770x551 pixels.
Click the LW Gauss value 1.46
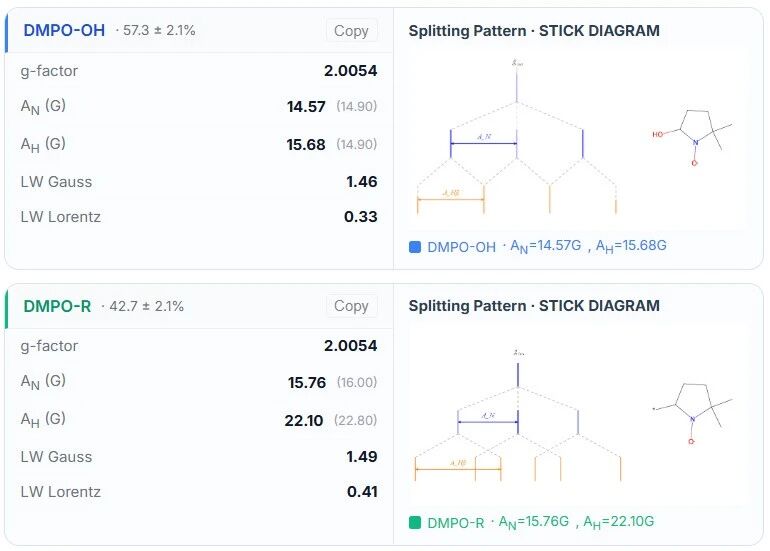(361, 182)
